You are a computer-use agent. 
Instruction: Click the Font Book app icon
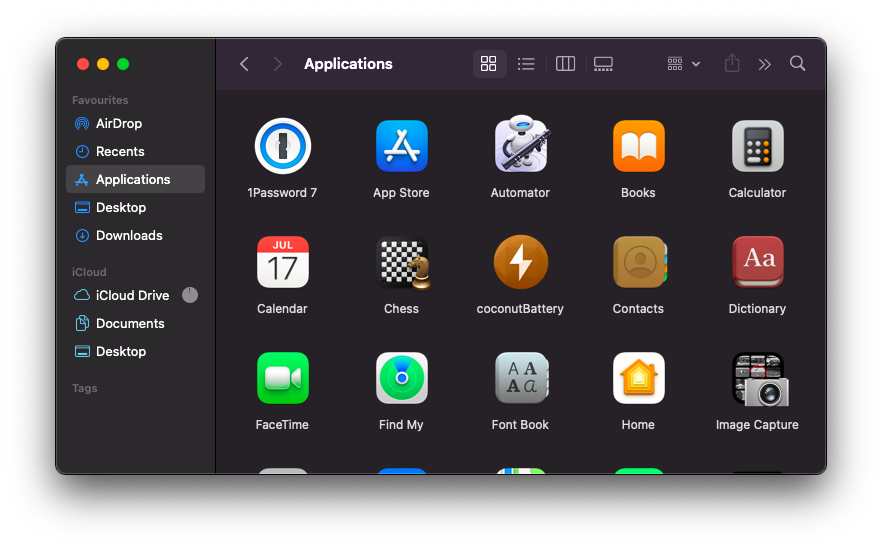coord(521,378)
